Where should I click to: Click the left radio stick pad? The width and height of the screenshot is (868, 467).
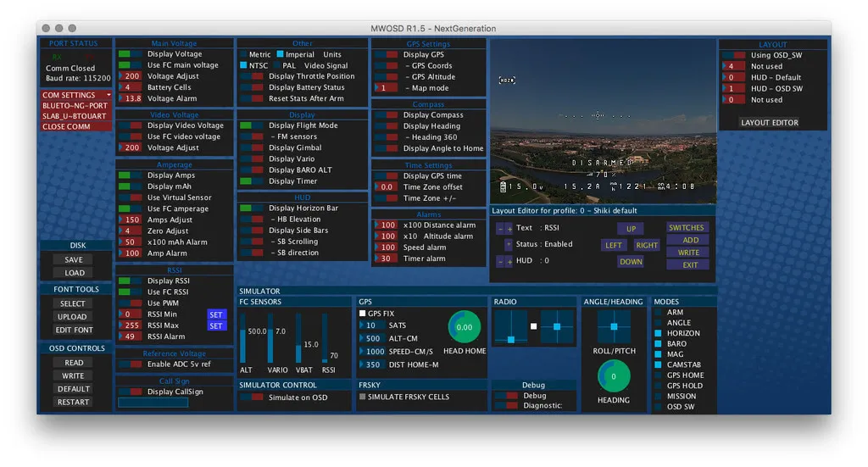510,326
